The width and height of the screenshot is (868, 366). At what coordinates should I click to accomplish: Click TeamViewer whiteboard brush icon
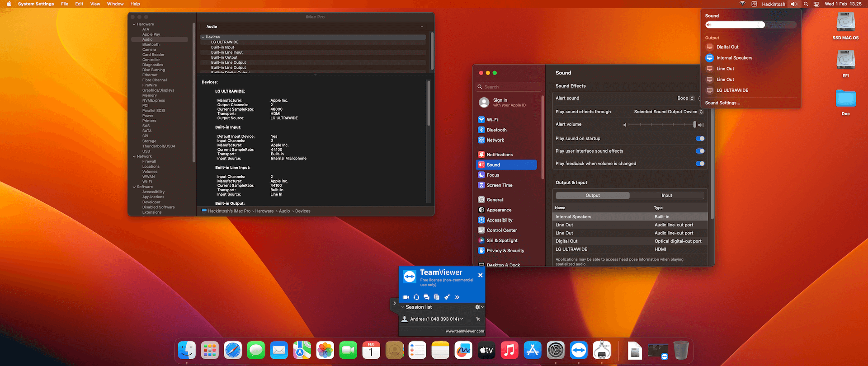click(447, 297)
